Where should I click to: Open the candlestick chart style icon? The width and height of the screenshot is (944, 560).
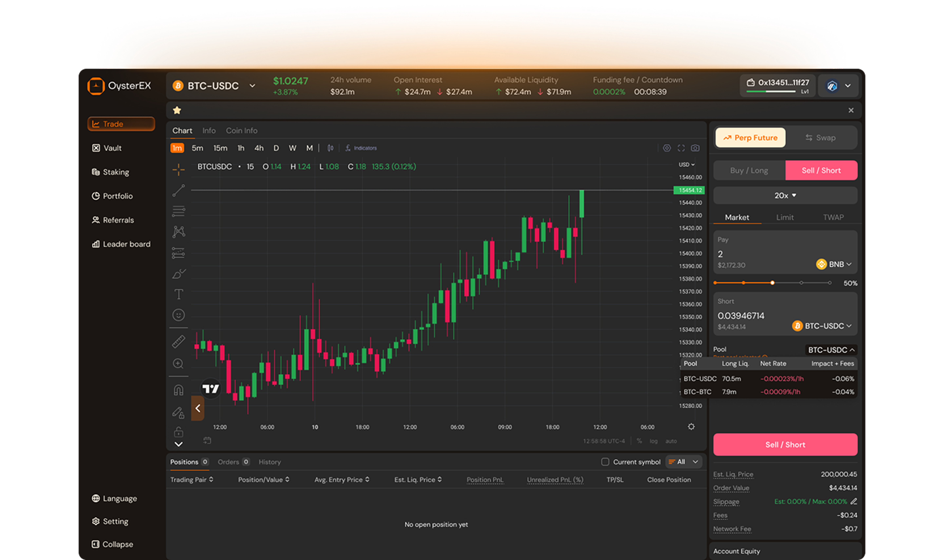pos(330,148)
